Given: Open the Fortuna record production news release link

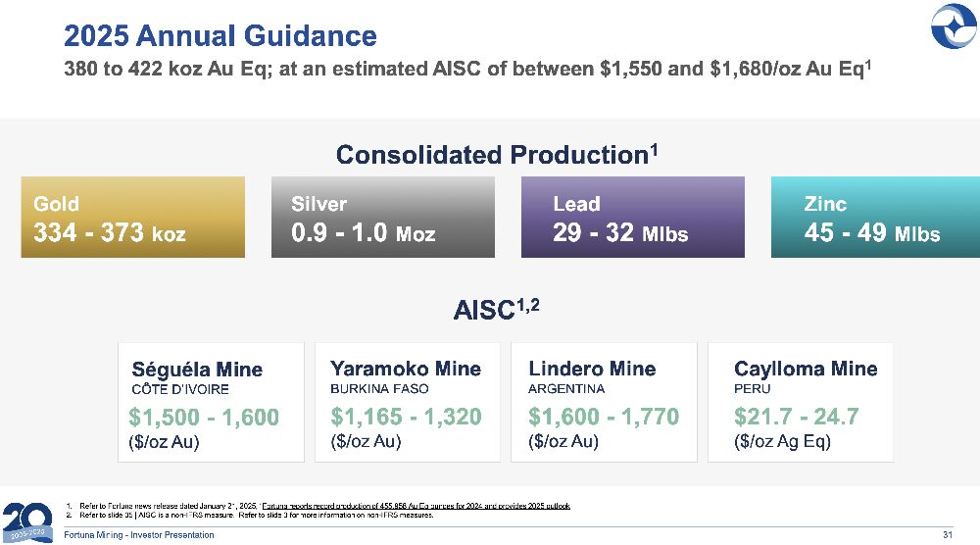Looking at the screenshot, I should [x=416, y=506].
